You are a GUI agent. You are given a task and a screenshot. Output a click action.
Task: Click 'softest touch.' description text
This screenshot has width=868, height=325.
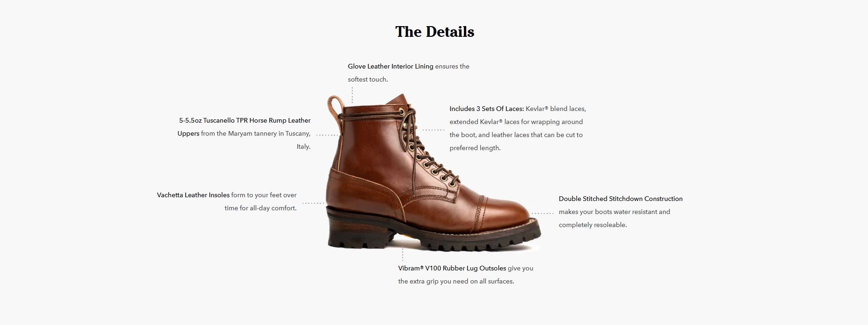point(368,79)
